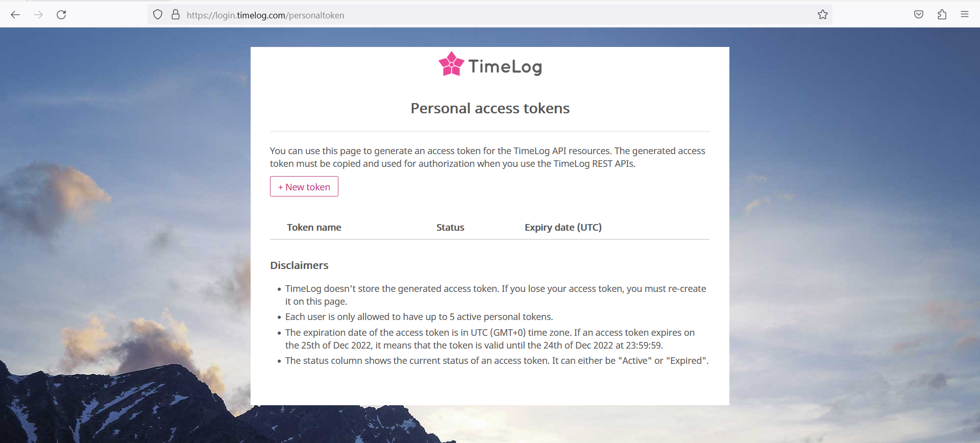Open the browser hamburger application menu
This screenshot has width=980, height=443.
[x=964, y=15]
